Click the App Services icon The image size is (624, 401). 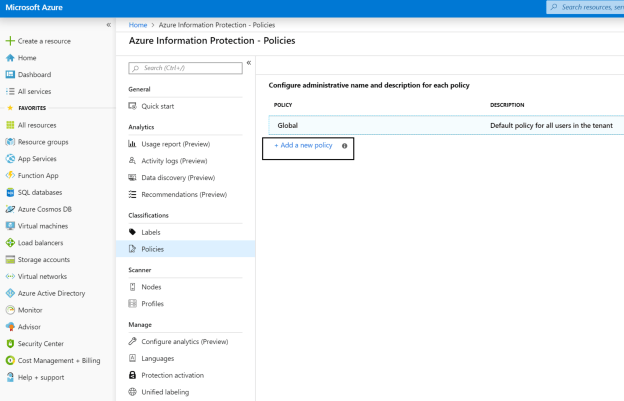(x=10, y=159)
